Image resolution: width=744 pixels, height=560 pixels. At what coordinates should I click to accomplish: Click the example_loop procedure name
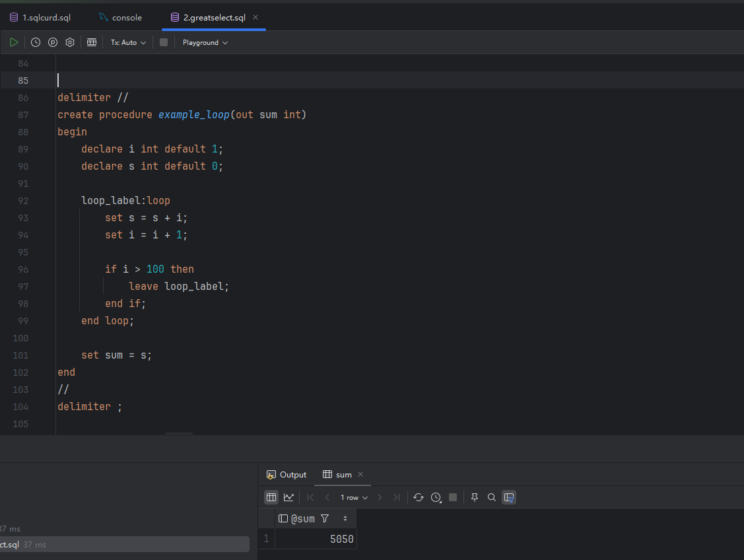tap(193, 115)
